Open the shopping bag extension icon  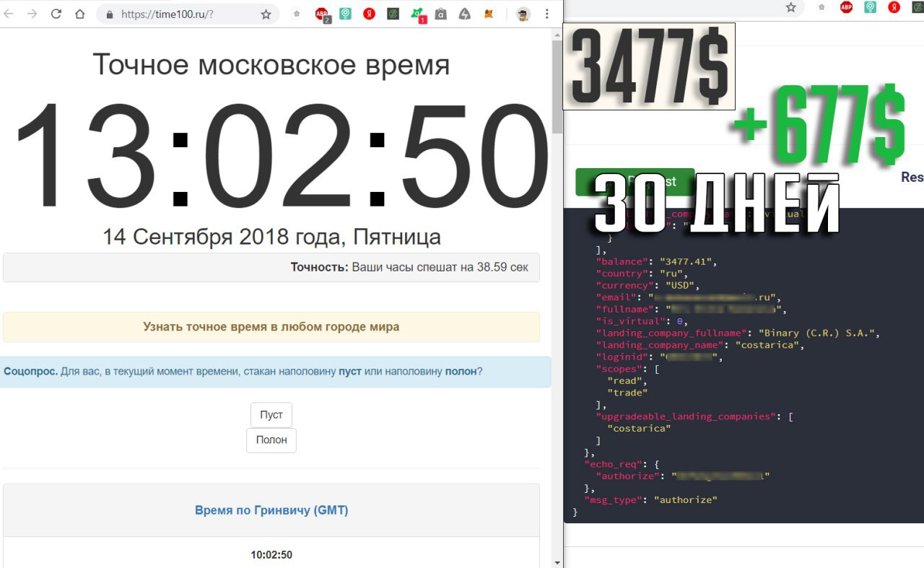click(440, 14)
